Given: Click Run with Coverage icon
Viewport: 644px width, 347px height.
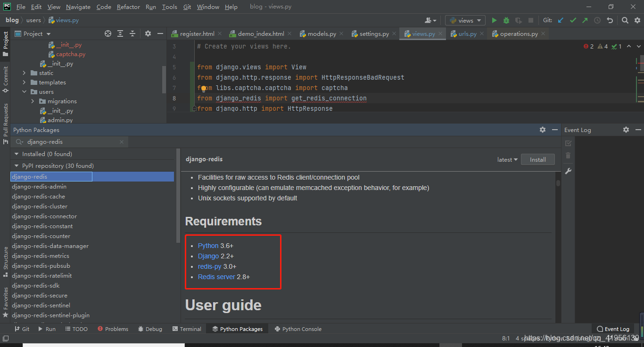Looking at the screenshot, I should pos(519,20).
